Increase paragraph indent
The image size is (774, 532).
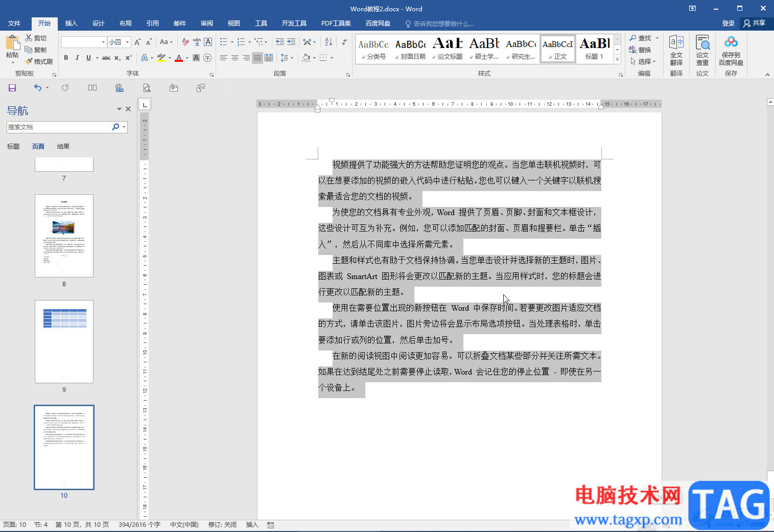[x=291, y=42]
